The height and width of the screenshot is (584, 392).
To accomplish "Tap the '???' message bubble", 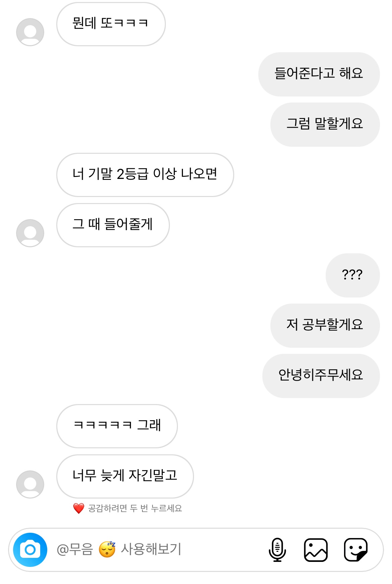I will (x=352, y=275).
